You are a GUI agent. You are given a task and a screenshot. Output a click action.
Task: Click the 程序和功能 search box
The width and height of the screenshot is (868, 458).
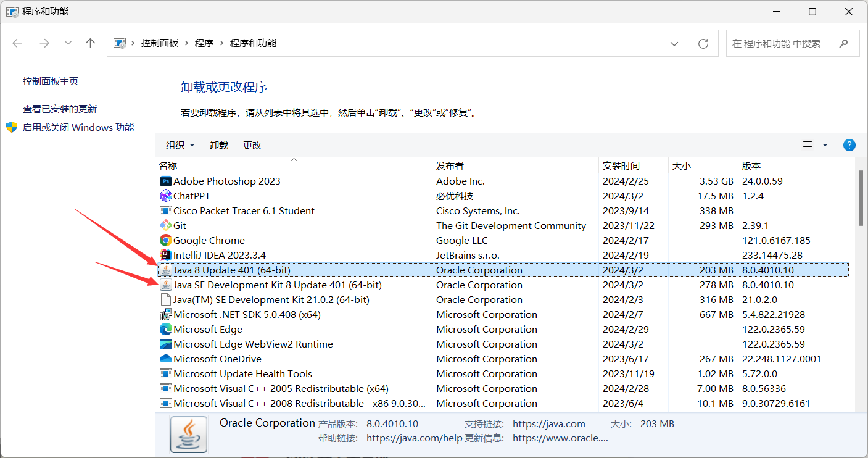[783, 43]
